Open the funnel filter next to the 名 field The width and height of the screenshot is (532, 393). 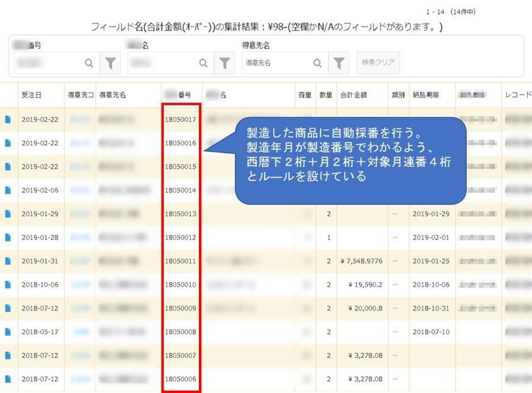coord(225,62)
